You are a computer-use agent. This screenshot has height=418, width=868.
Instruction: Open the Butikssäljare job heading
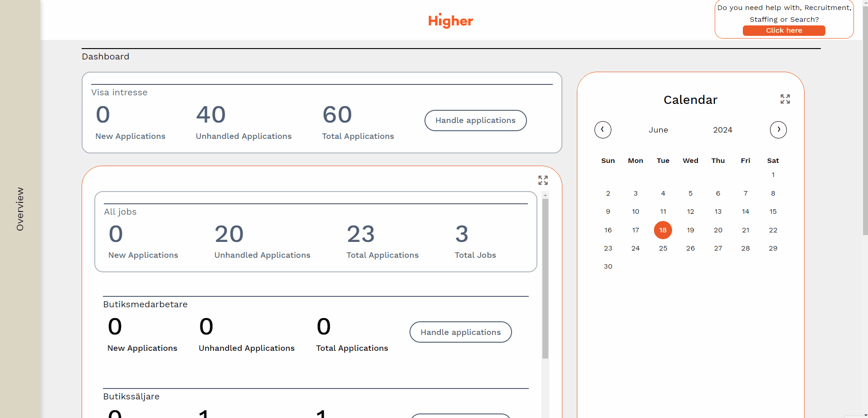[132, 396]
